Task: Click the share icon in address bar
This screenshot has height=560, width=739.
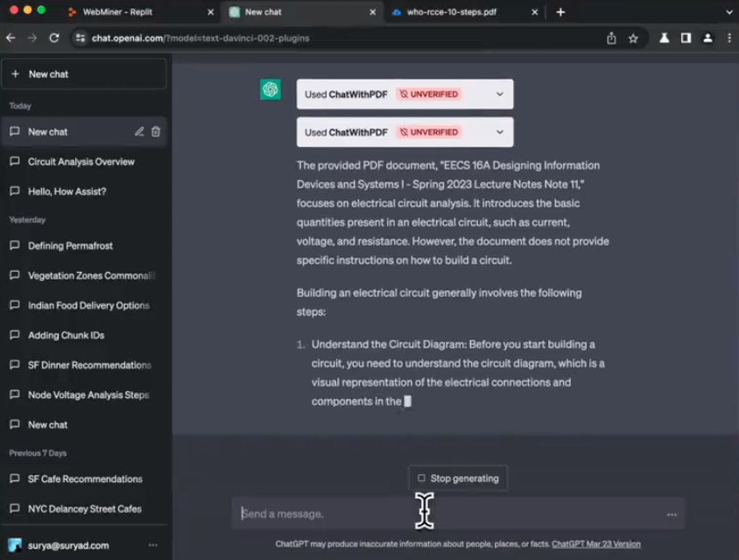Action: click(x=611, y=38)
